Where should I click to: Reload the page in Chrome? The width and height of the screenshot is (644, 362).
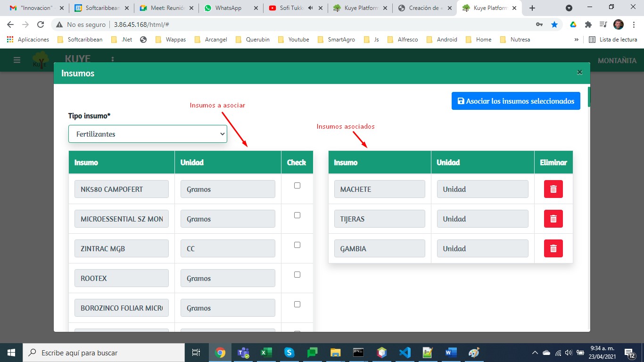(41, 25)
